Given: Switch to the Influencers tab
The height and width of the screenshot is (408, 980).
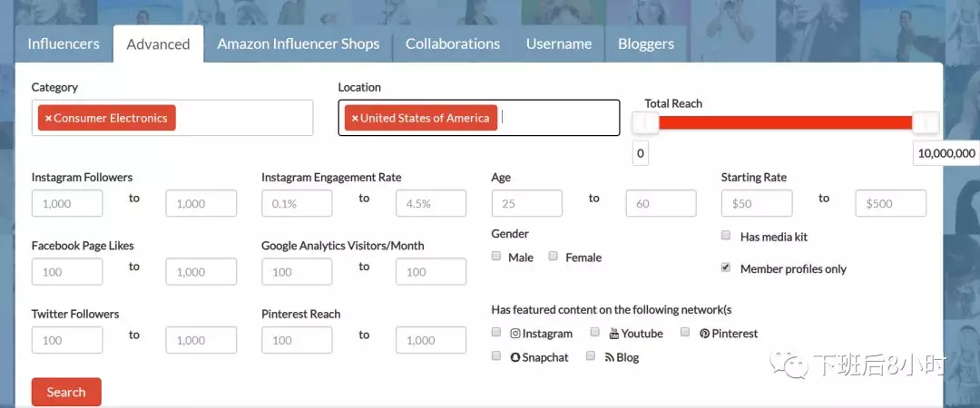Looking at the screenshot, I should point(63,44).
